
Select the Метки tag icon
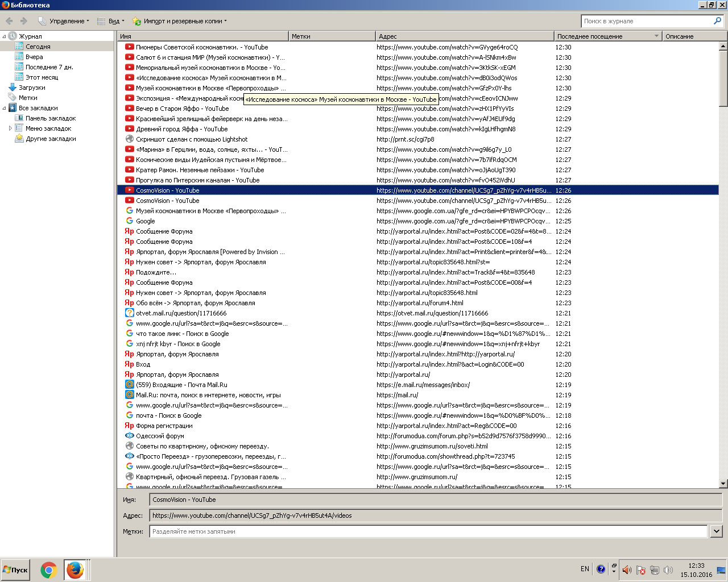pyautogui.click(x=13, y=98)
